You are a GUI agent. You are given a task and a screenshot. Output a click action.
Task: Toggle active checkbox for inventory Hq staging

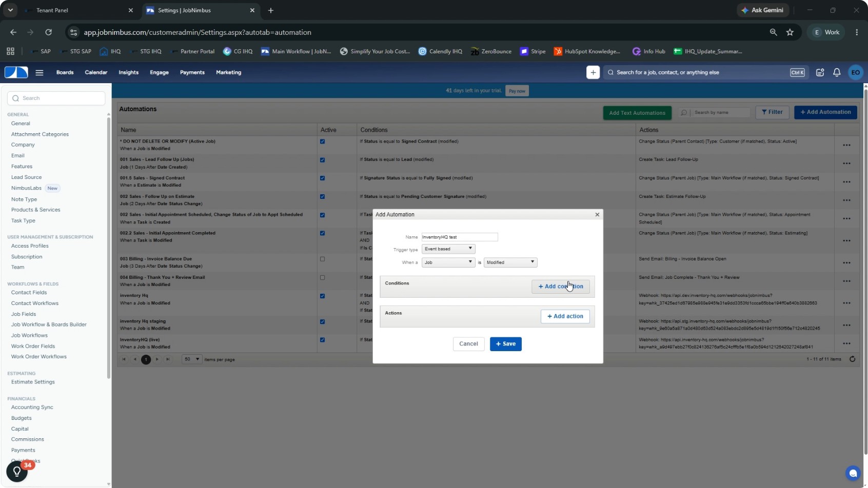point(322,322)
